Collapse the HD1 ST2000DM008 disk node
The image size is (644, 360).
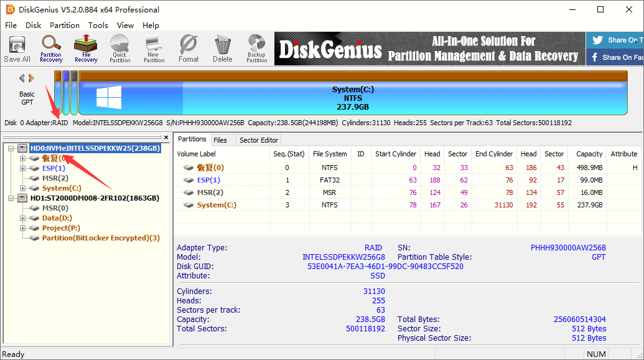[11, 198]
